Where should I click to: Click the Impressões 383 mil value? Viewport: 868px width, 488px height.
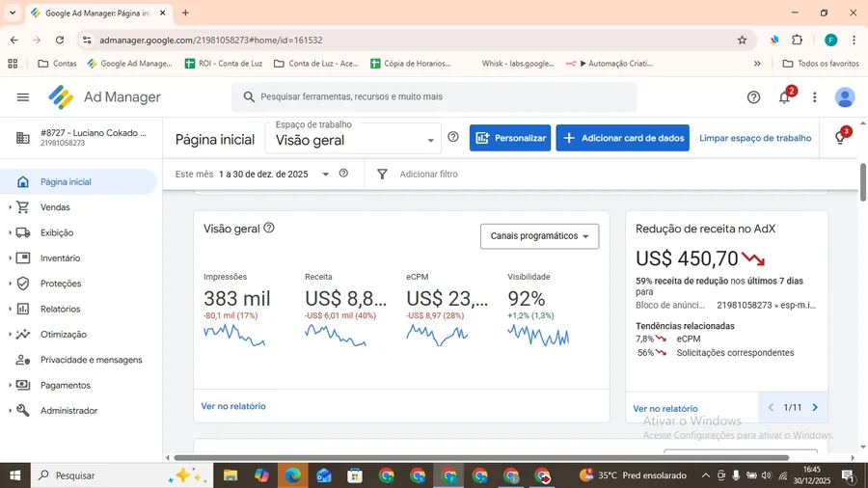click(237, 299)
